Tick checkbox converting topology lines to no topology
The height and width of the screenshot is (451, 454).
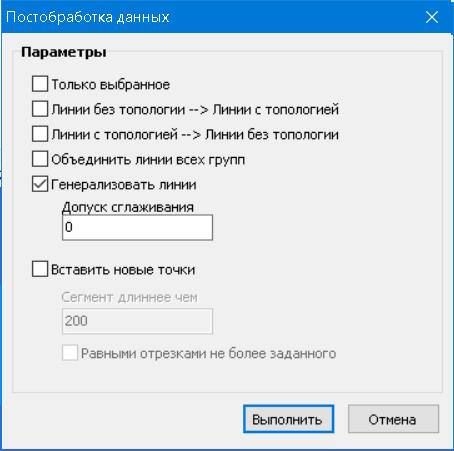[x=40, y=134]
